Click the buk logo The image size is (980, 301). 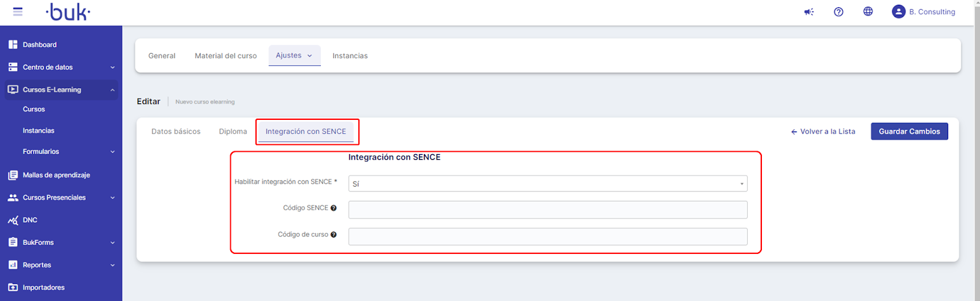68,12
